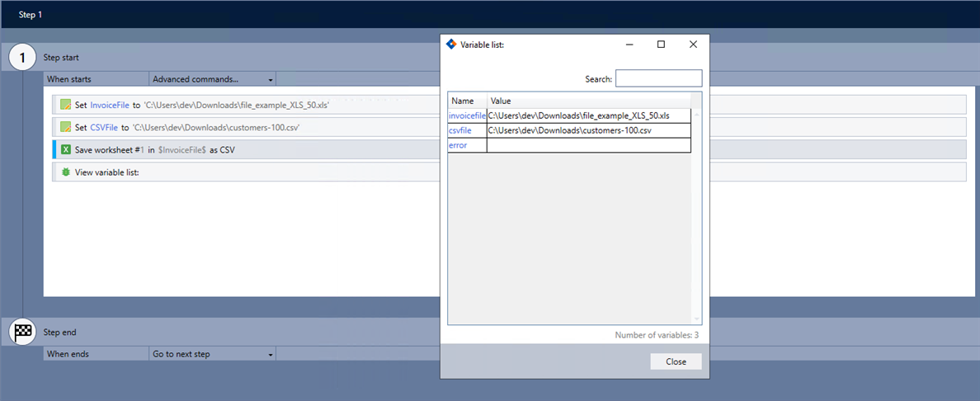
Task: Click the Set InvoiceFile command icon
Action: pos(66,105)
